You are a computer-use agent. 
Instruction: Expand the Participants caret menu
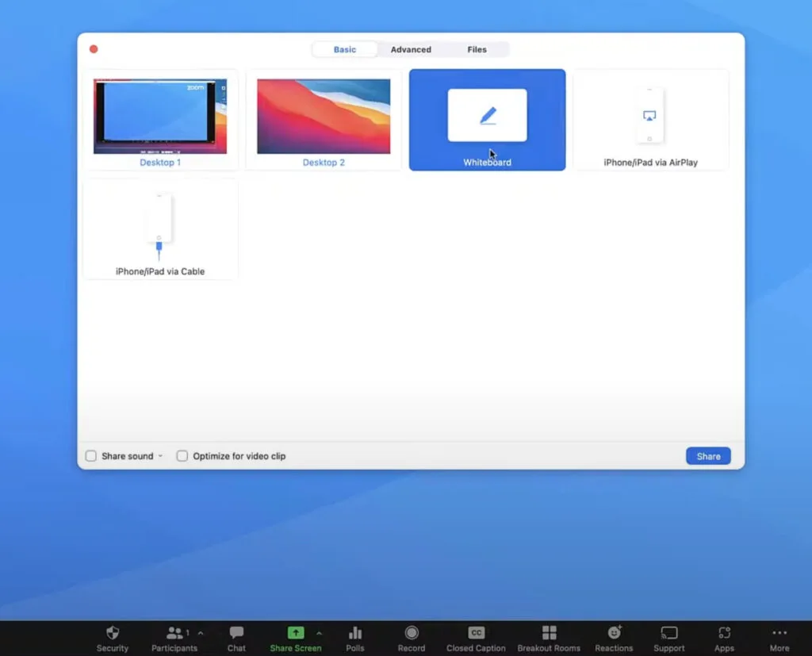[x=200, y=633]
